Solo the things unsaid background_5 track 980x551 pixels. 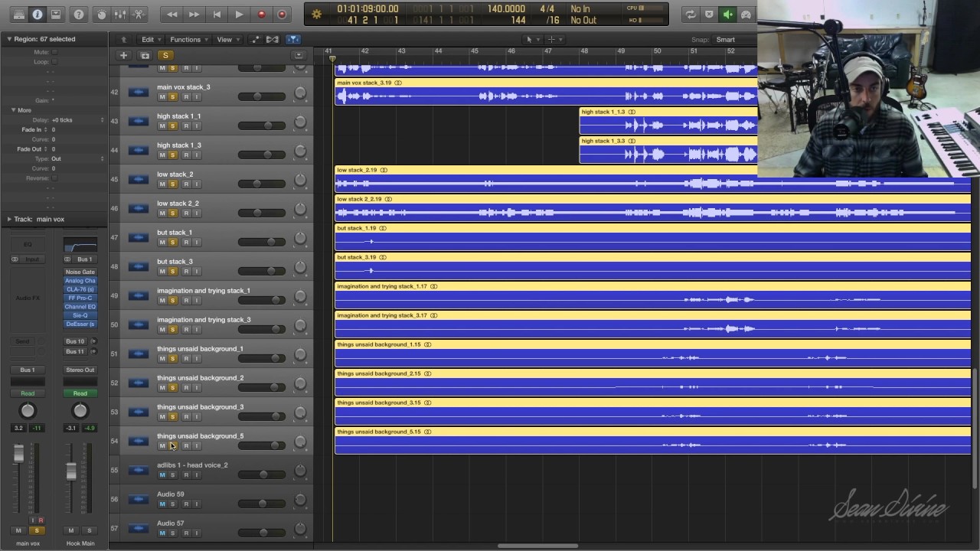[173, 446]
